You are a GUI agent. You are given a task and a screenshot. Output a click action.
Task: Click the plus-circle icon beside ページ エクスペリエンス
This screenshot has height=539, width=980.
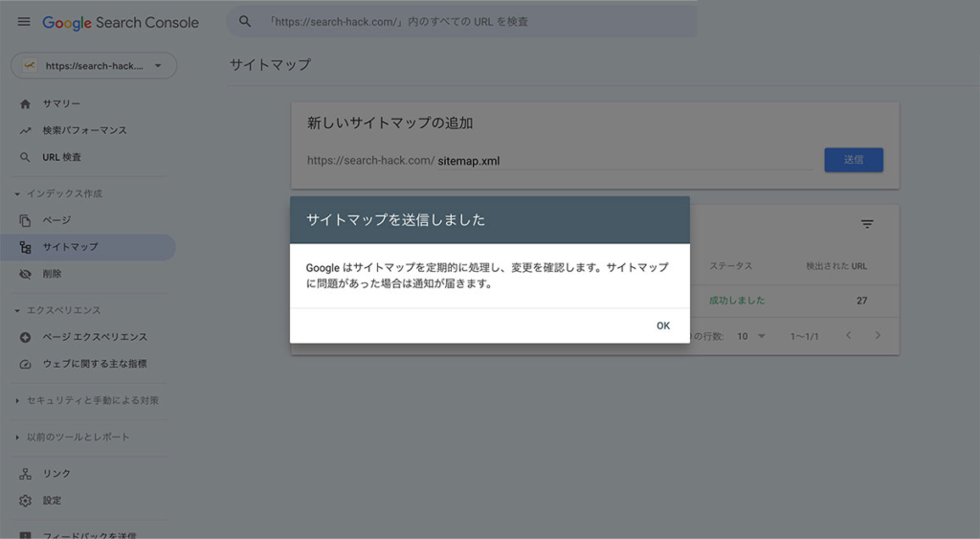(25, 337)
